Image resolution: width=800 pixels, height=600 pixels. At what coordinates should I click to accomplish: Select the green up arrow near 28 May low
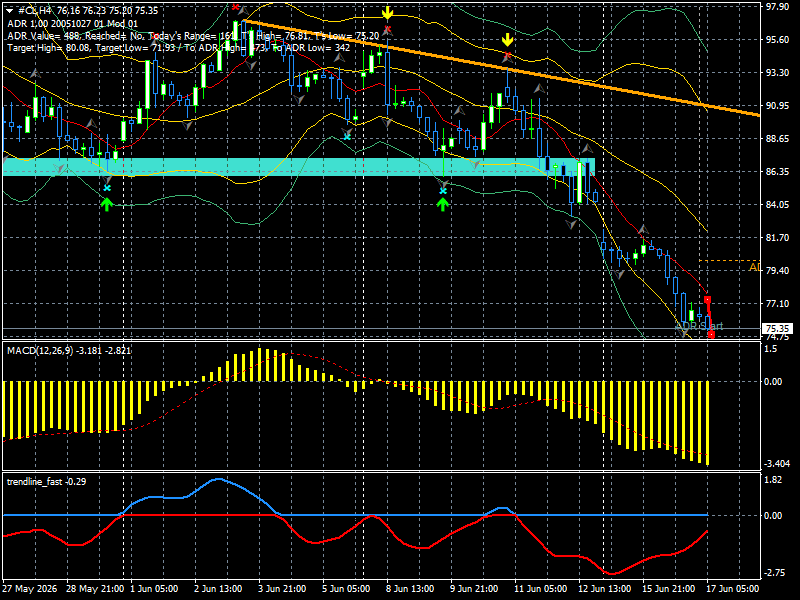pyautogui.click(x=106, y=205)
